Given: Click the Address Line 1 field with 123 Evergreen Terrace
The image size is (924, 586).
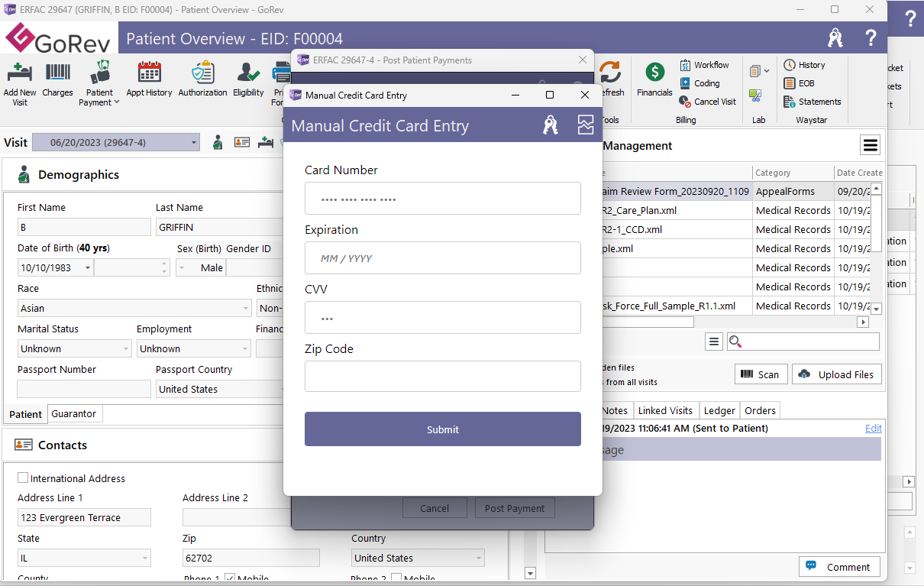Looking at the screenshot, I should click(x=84, y=517).
